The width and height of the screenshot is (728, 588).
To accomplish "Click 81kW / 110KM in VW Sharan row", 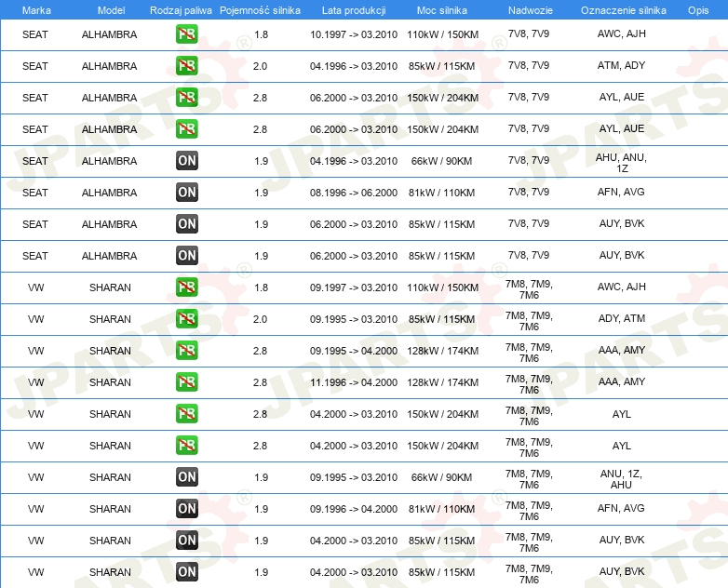I will click(441, 509).
